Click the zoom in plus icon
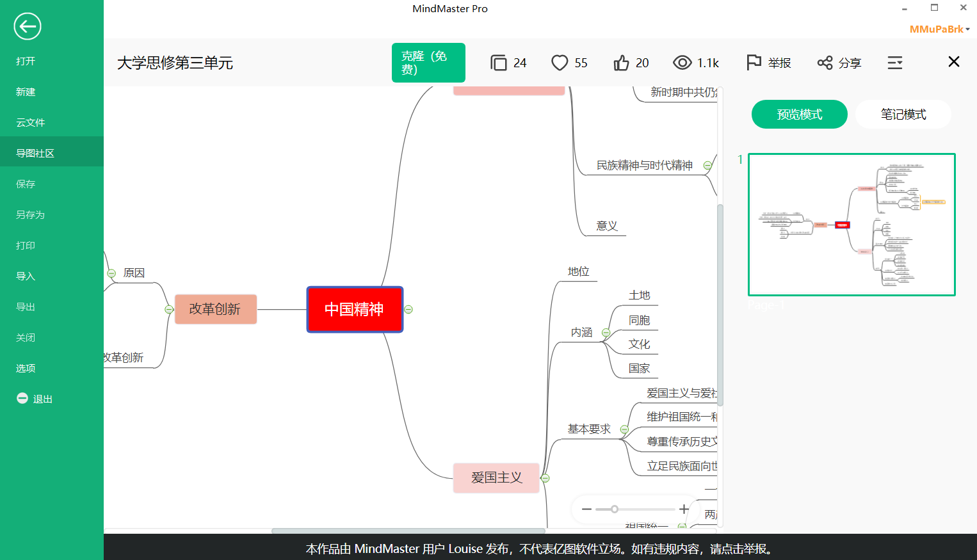Screen dimensions: 977x560 [684, 509]
